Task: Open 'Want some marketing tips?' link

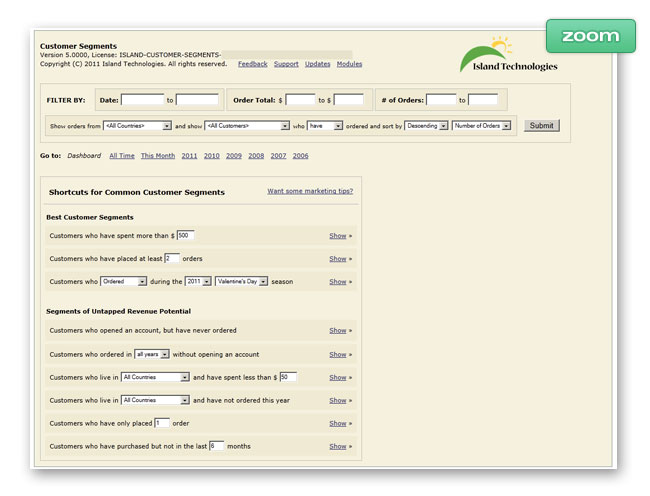Action: (310, 191)
